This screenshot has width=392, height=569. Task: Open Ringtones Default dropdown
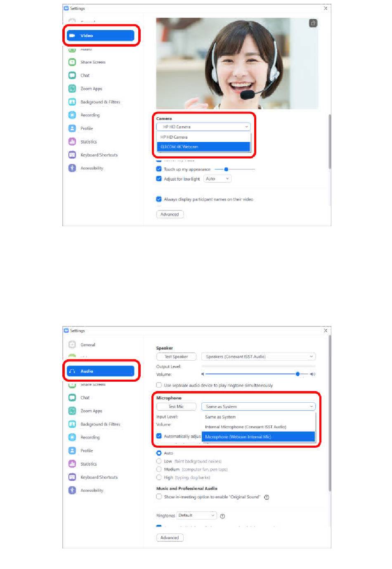tap(196, 515)
